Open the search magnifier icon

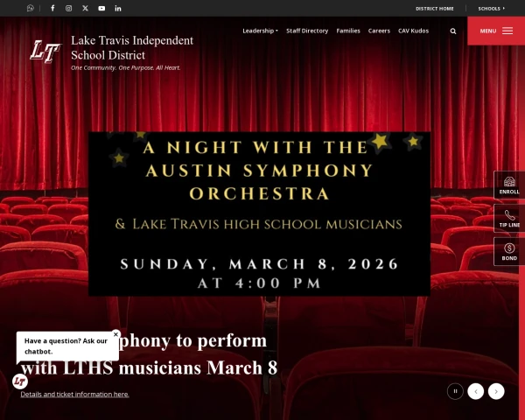coord(453,31)
